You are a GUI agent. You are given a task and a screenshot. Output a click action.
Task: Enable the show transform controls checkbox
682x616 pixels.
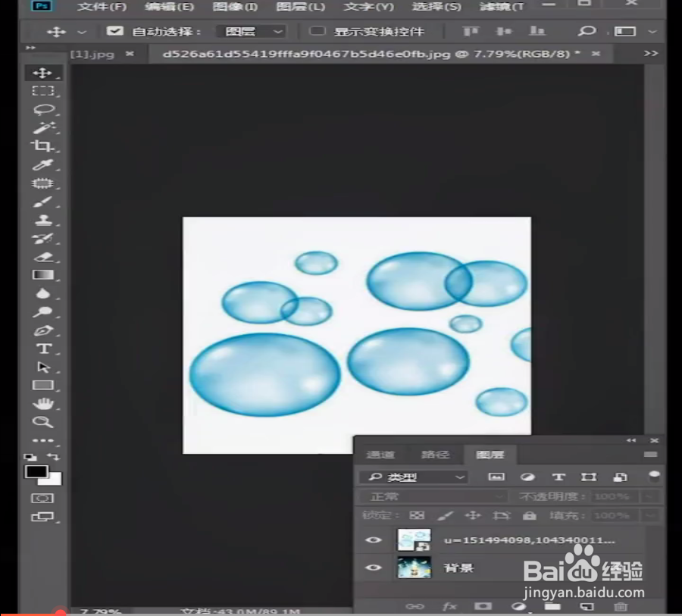317,31
